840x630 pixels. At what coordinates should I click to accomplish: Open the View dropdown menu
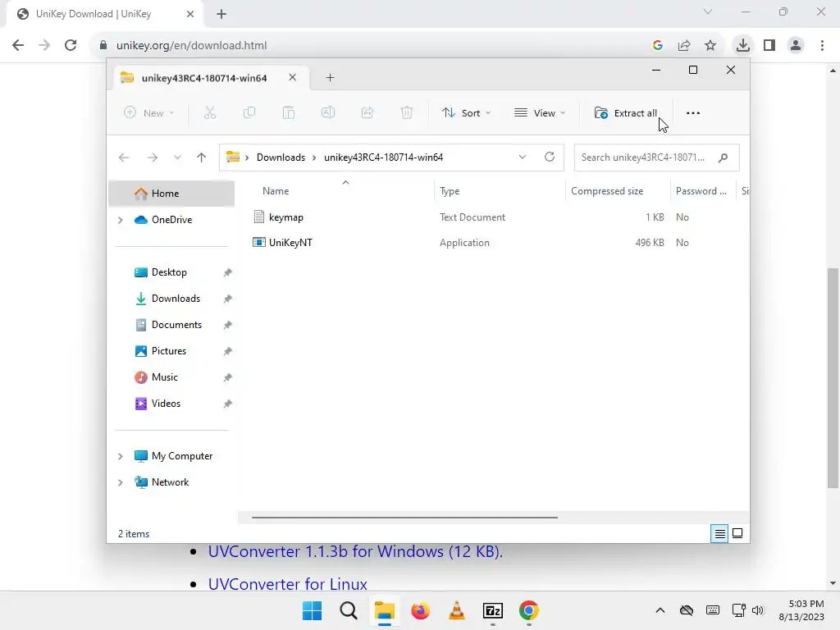(x=540, y=113)
